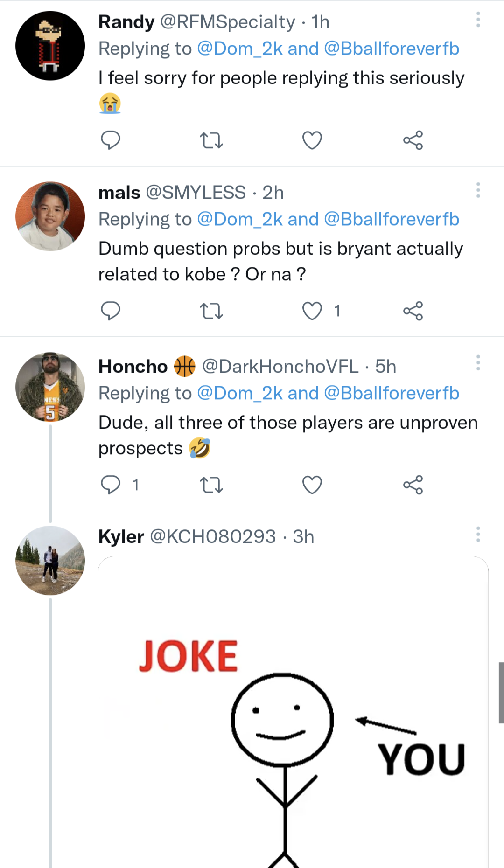The image size is (504, 868).
Task: Retweet Randy's tweet
Action: (211, 140)
